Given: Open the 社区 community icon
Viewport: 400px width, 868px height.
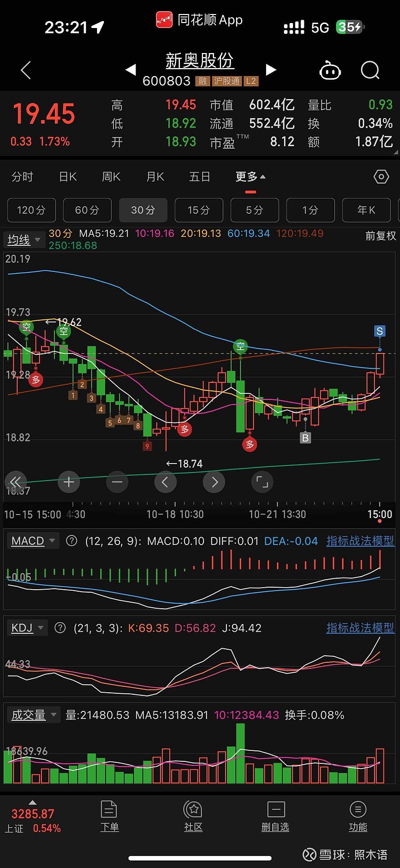Looking at the screenshot, I should (193, 816).
